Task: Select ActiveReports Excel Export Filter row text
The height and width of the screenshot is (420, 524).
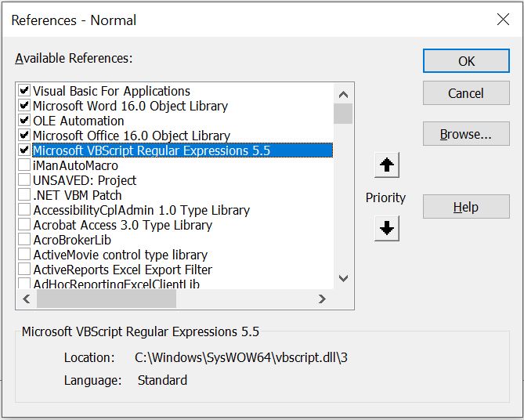Action: coord(123,270)
